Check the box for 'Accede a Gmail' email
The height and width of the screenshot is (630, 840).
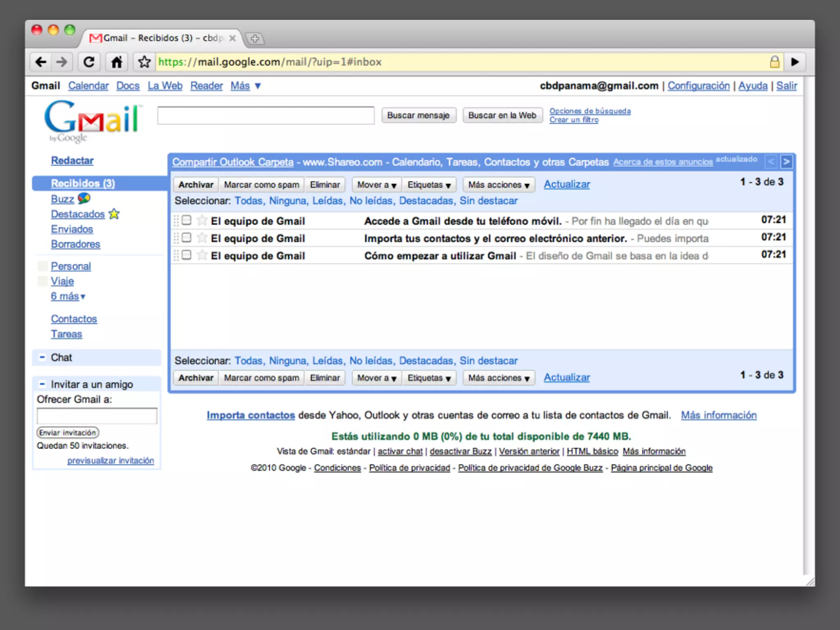point(187,220)
